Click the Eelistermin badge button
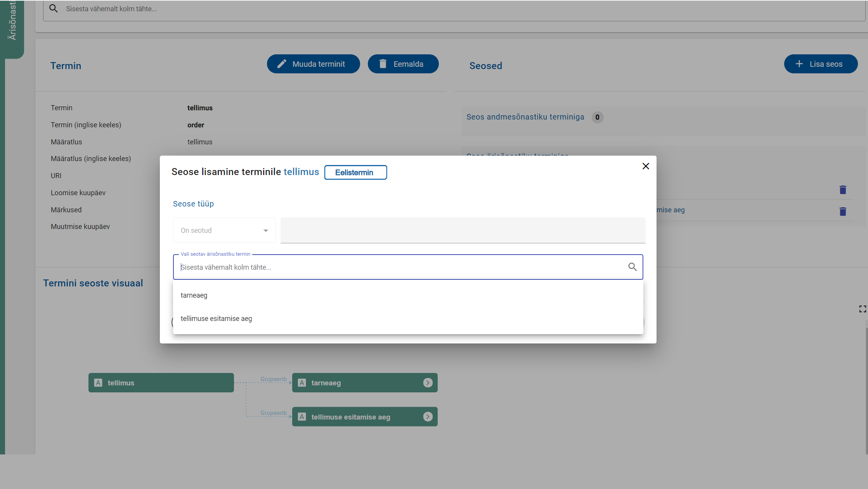The height and width of the screenshot is (489, 868). (355, 173)
